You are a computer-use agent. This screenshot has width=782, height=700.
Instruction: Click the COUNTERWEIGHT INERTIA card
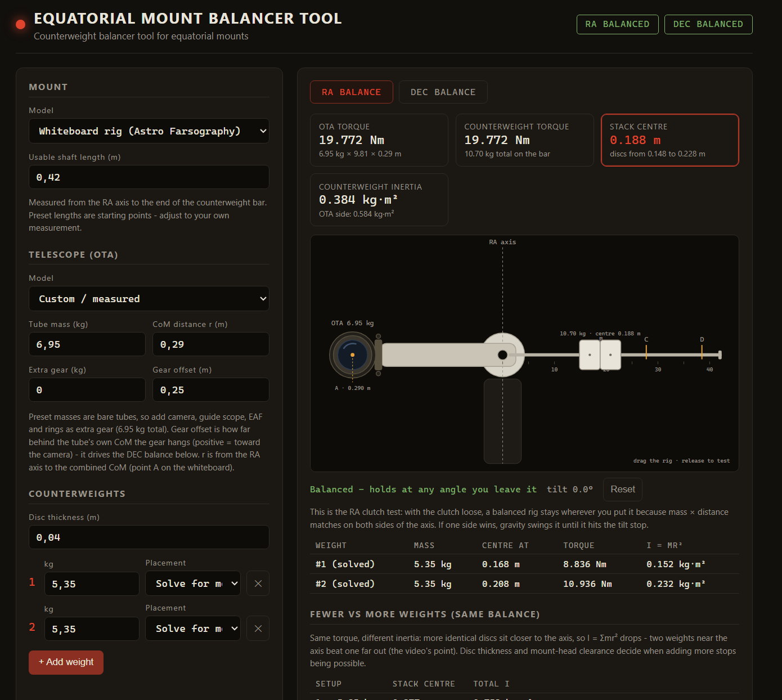pos(379,200)
